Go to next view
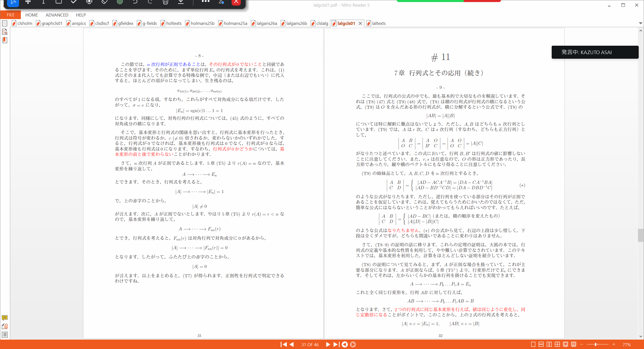The width and height of the screenshot is (644, 349). pyautogui.click(x=353, y=344)
